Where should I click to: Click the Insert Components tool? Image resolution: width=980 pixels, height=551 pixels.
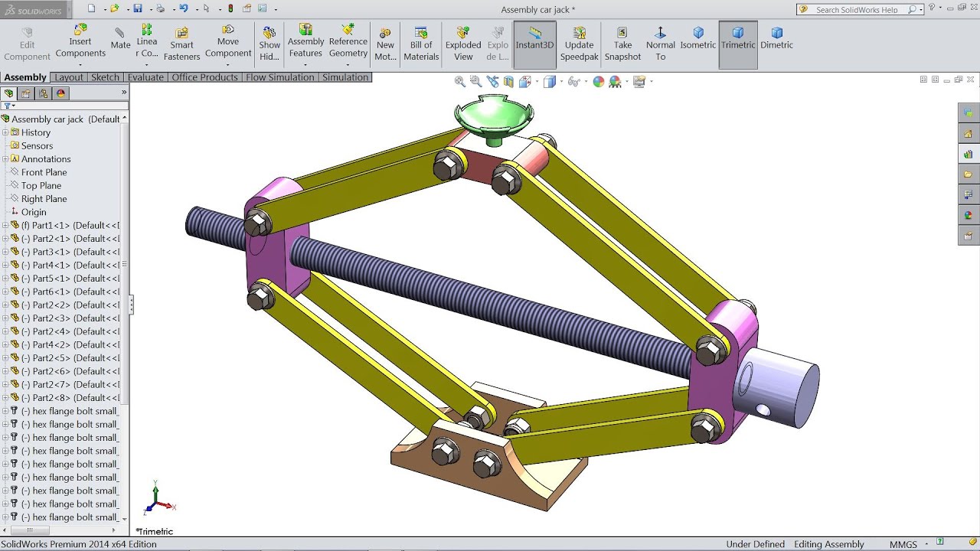(x=80, y=41)
